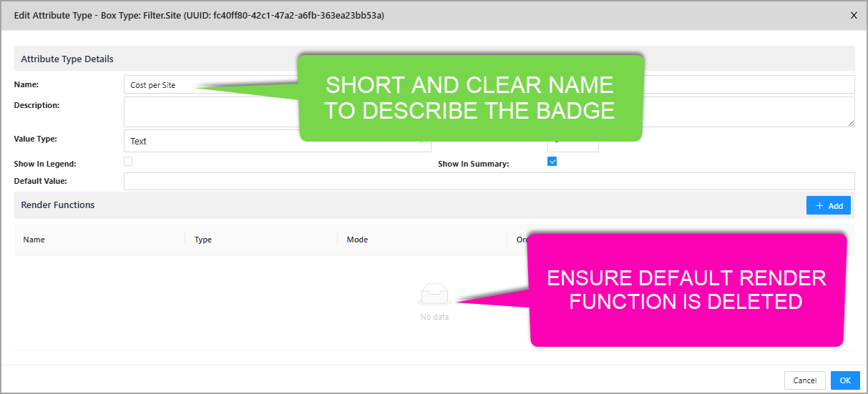Click the Name column header
Viewport: 868px width, 394px height.
[34, 240]
